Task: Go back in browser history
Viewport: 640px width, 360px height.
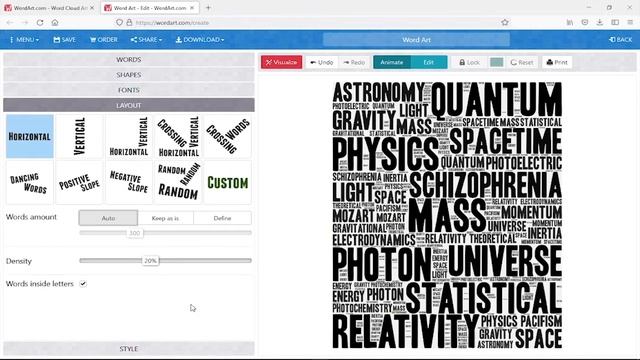Action: 10,22
